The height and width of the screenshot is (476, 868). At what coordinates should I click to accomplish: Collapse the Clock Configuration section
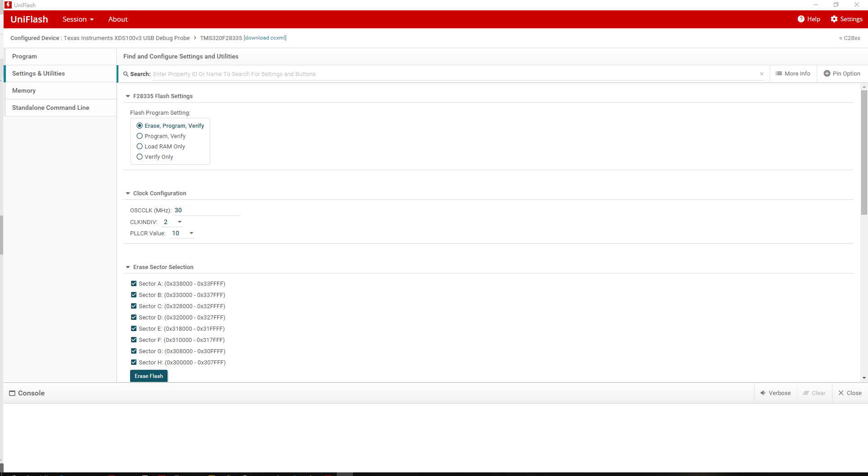[x=128, y=193]
